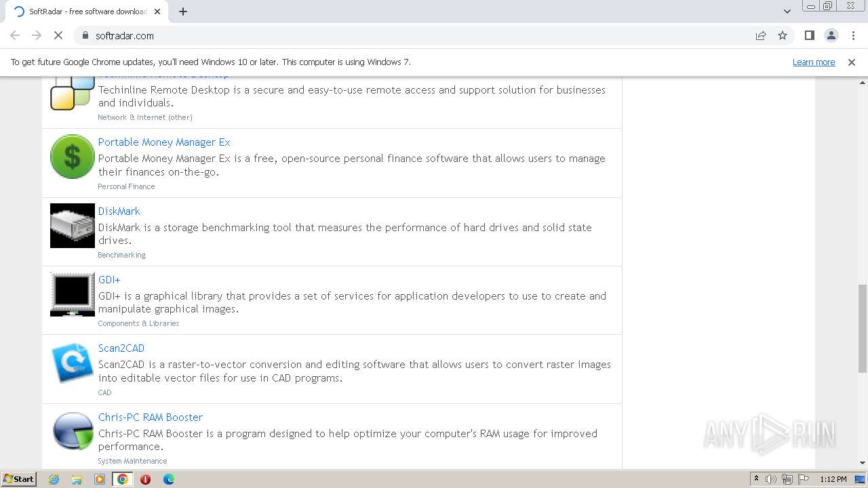The width and height of the screenshot is (868, 488).
Task: Click the page vertical scrollbar thumb
Action: tap(863, 328)
